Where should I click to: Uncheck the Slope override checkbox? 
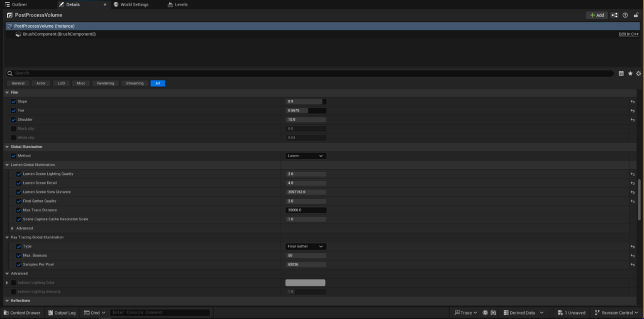[x=13, y=101]
